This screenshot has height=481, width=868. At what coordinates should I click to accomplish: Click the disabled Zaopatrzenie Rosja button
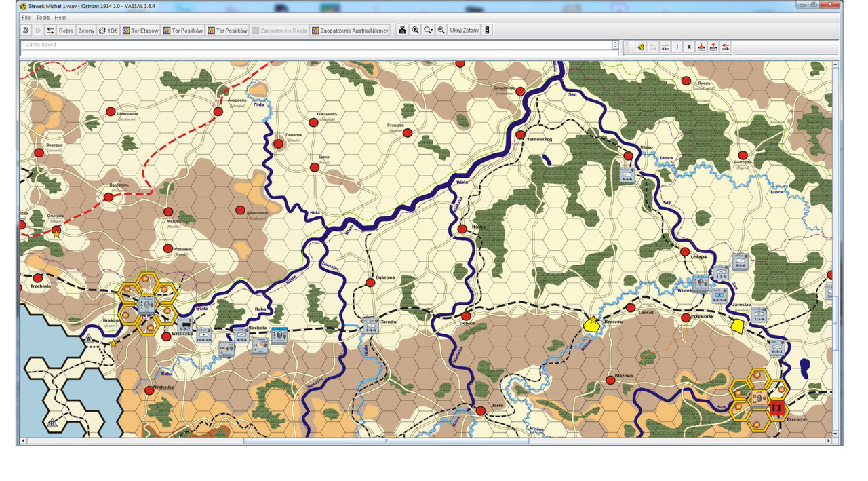point(280,31)
